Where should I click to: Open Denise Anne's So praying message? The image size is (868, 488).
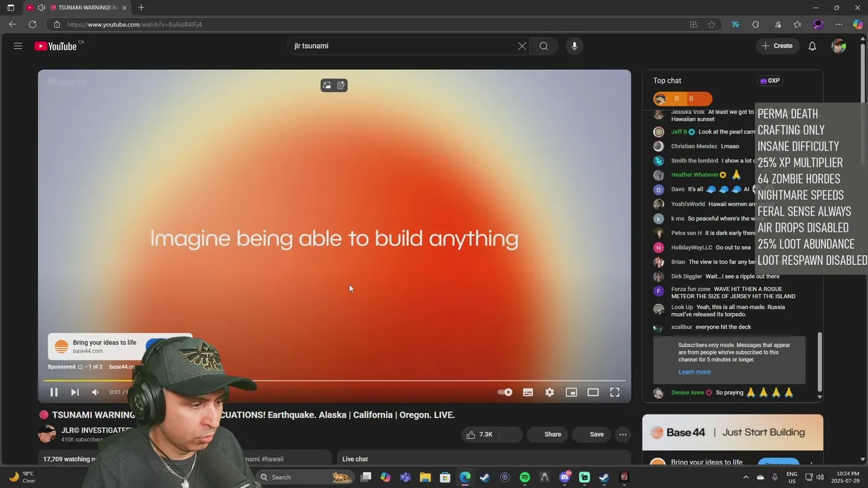click(x=725, y=392)
